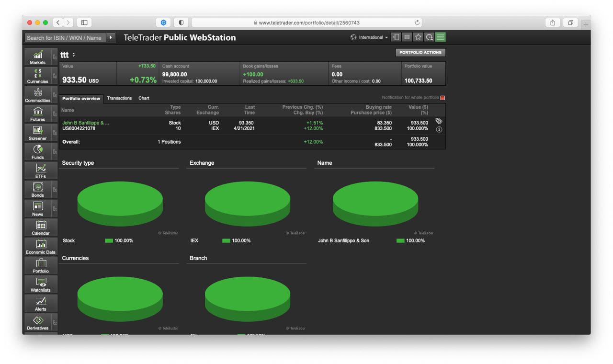Click the Search for ISIN / WKN / Name field
The image size is (613, 364).
tap(64, 37)
